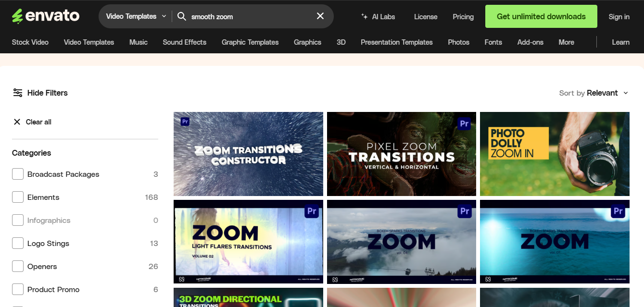Screen dimensions: 644x307
Task: Open the 3D section
Action: click(341, 42)
